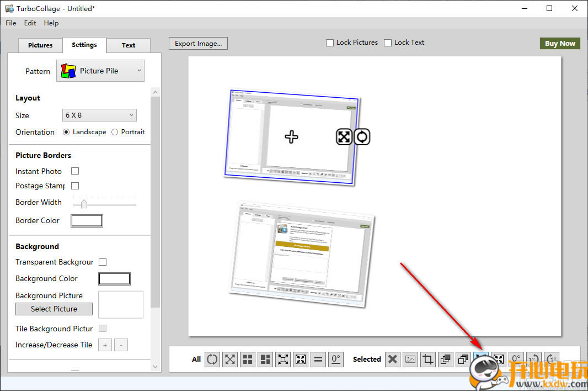
Task: Delete the selected picture with X icon
Action: (392, 360)
